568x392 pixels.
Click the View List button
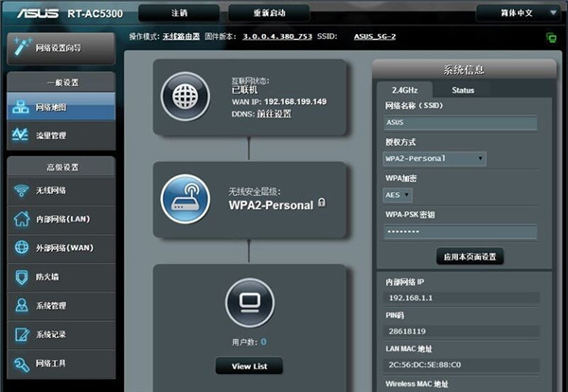249,365
